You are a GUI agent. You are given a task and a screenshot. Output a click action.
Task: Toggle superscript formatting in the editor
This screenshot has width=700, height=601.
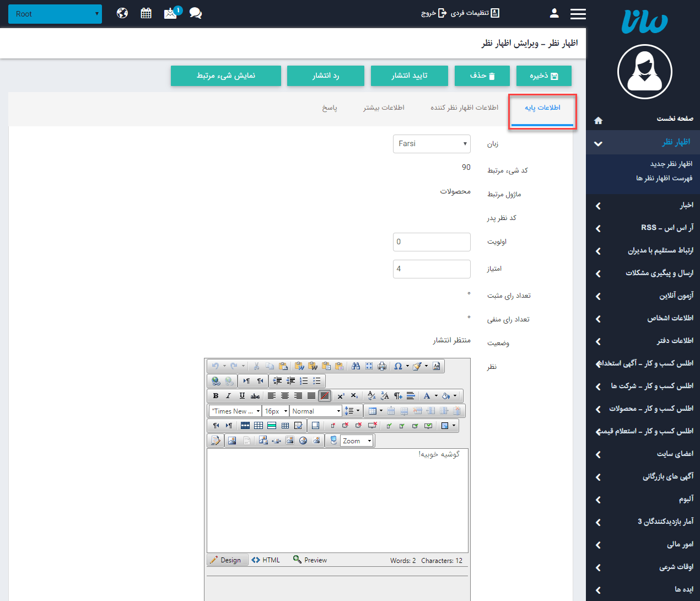click(x=341, y=396)
